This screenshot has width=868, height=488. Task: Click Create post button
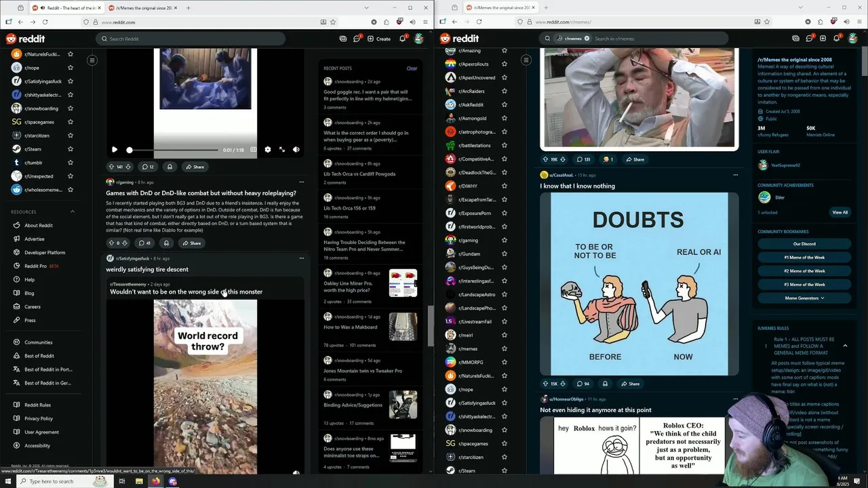pos(379,39)
